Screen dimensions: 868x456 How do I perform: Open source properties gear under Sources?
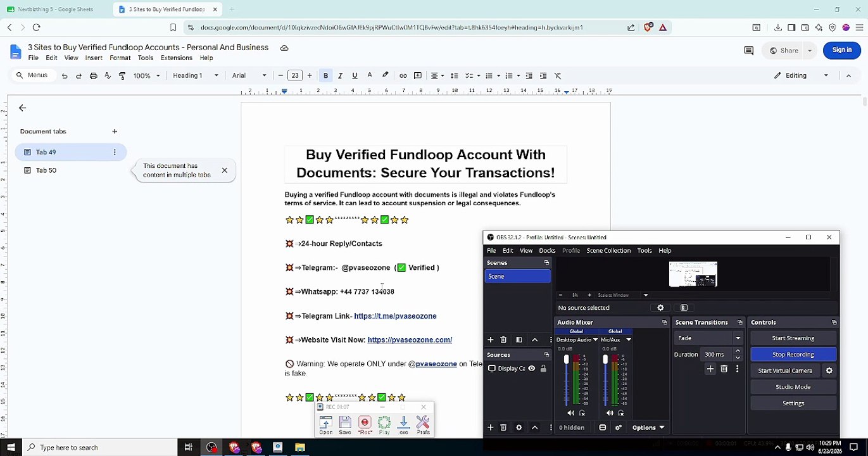[x=519, y=427]
